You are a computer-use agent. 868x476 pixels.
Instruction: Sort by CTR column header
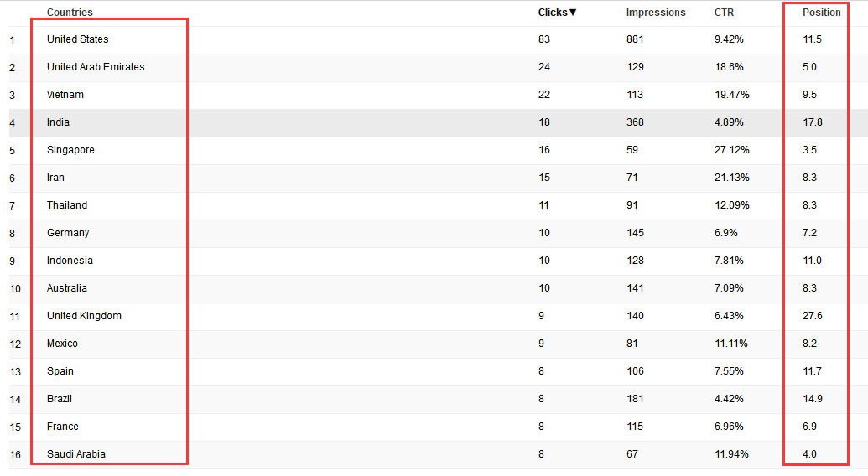[724, 13]
